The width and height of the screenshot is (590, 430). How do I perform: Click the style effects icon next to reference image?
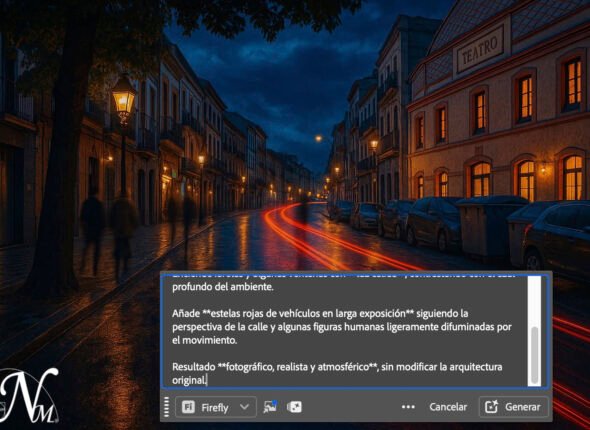(294, 407)
